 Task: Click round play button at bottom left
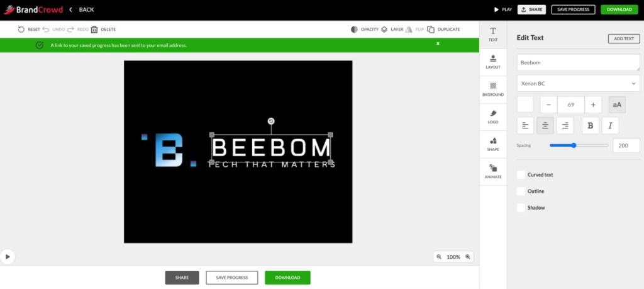(x=8, y=256)
